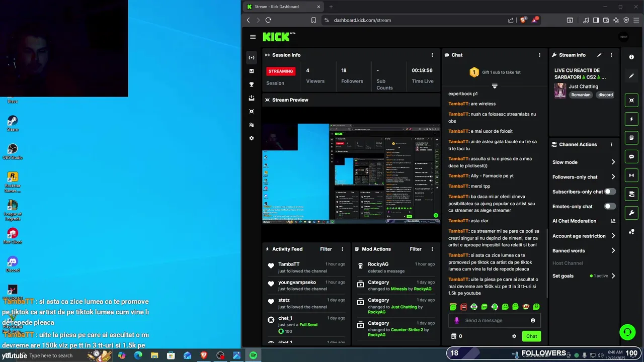
Task: Open Stream info three-dot menu
Action: (x=611, y=55)
